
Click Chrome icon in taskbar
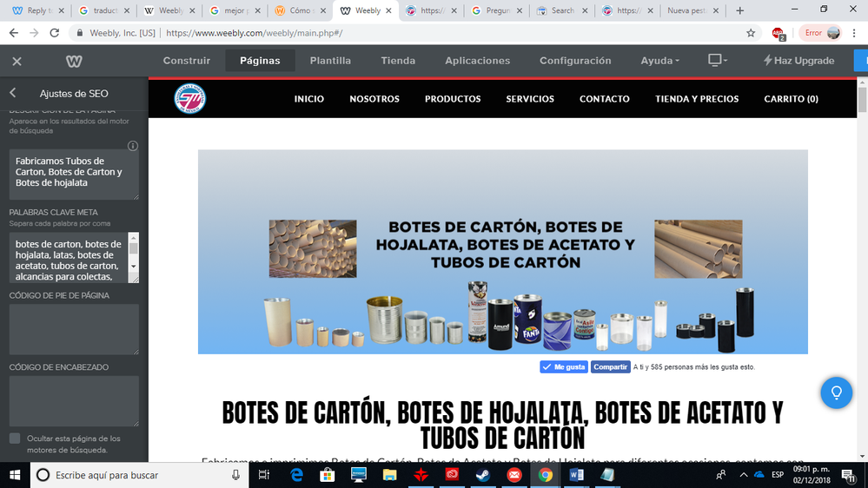(546, 475)
